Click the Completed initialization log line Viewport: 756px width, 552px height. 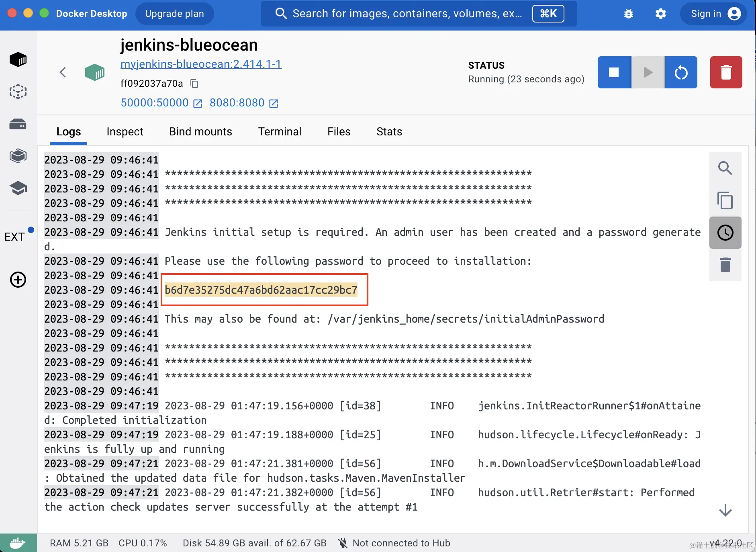click(372, 413)
